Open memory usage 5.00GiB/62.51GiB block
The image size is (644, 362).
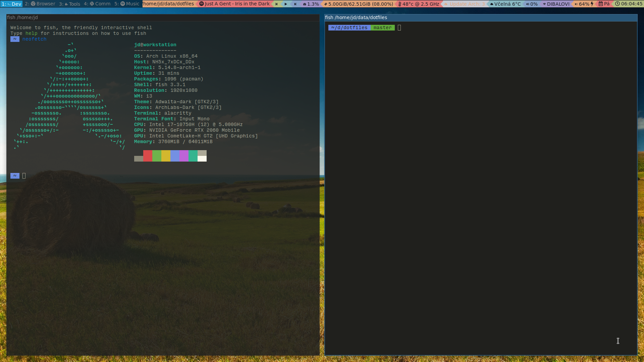coord(359,4)
